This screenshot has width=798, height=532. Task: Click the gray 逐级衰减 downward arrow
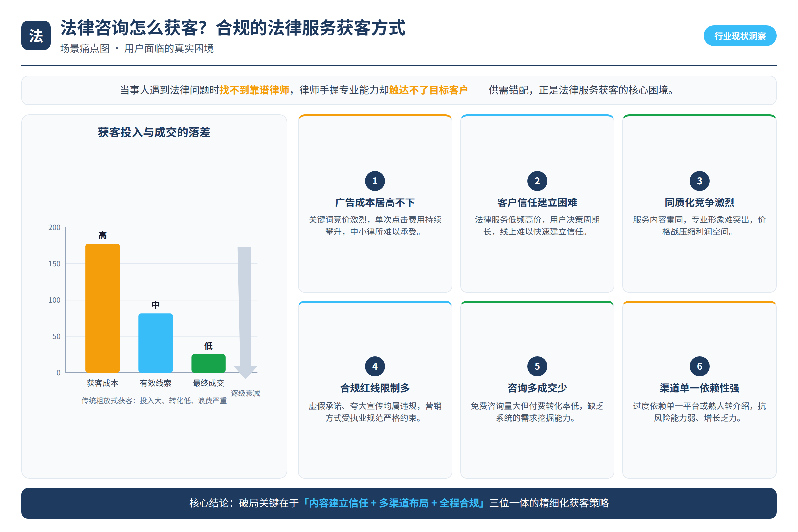pyautogui.click(x=245, y=313)
